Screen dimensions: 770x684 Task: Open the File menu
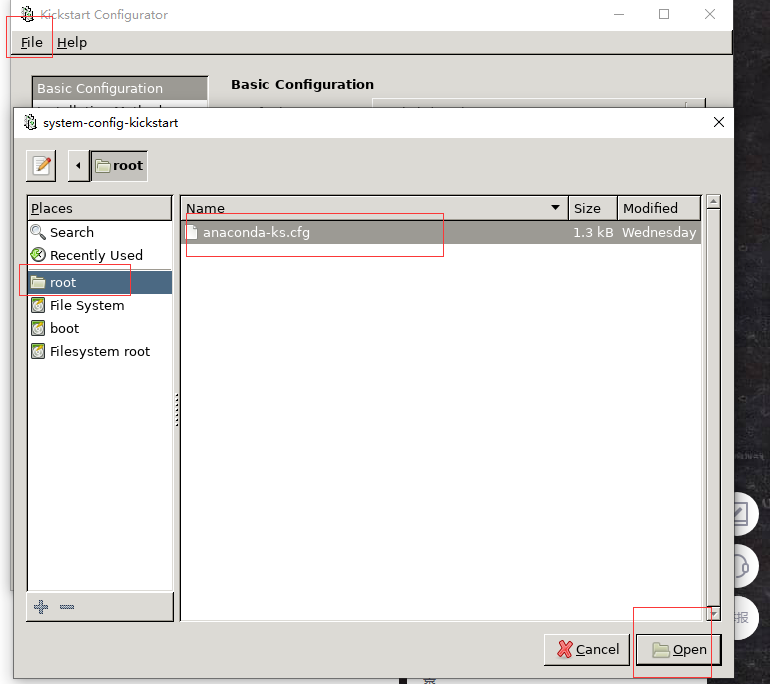pyautogui.click(x=31, y=43)
